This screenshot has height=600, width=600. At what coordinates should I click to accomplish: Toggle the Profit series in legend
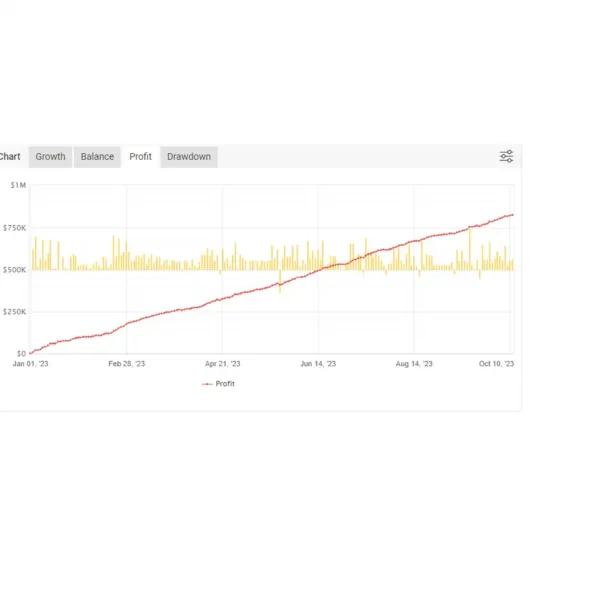pyautogui.click(x=225, y=384)
